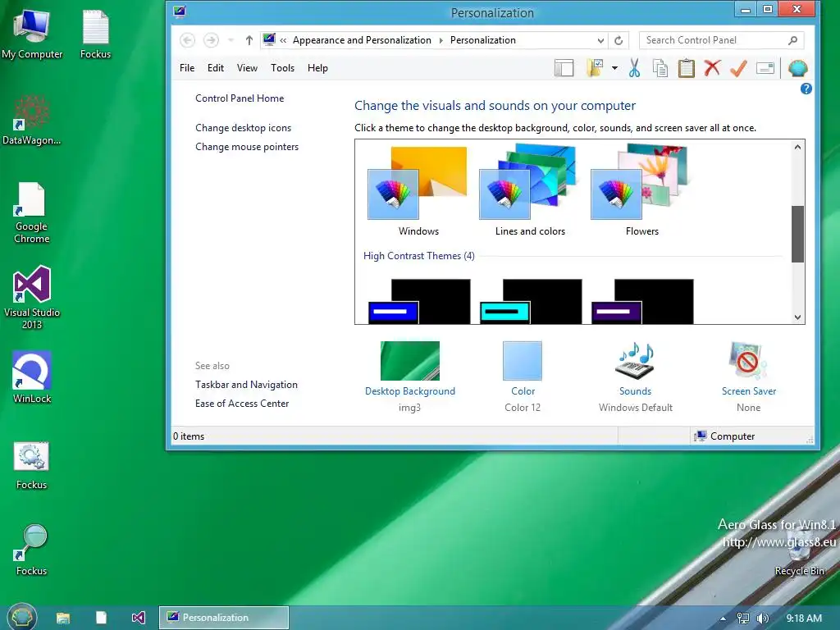This screenshot has width=840, height=630.
Task: Open the Edit menu
Action: point(216,68)
